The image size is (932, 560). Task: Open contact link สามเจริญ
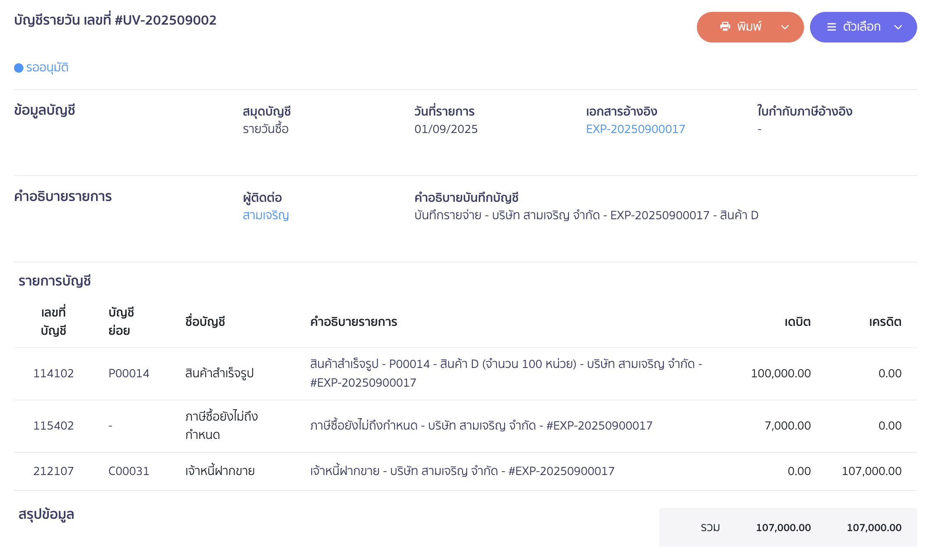266,215
